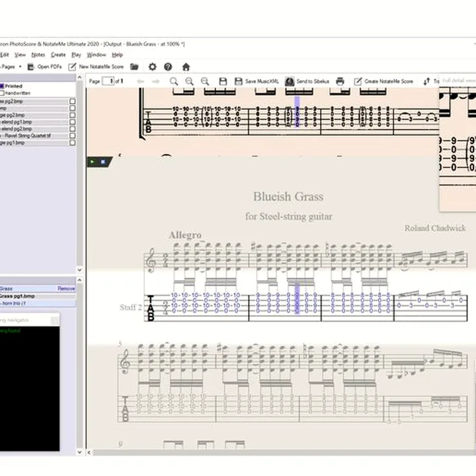Screen dimensions: 476x476
Task: Click the Open PDFs icon
Action: pos(30,67)
